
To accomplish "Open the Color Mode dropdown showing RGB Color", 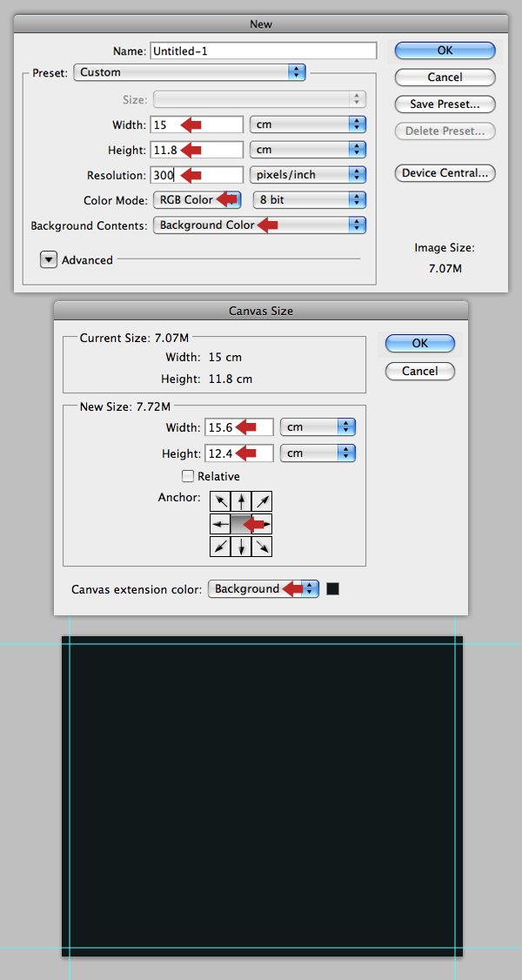I will tap(197, 200).
